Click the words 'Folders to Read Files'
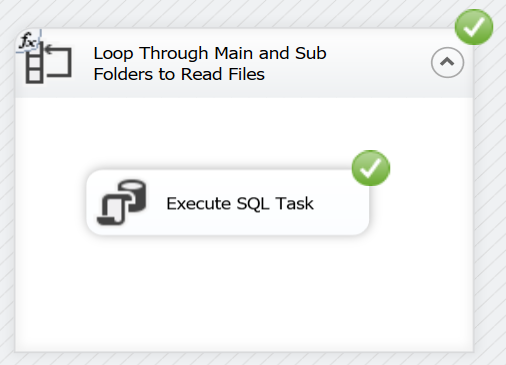Image resolution: width=506 pixels, height=365 pixels. [x=179, y=74]
